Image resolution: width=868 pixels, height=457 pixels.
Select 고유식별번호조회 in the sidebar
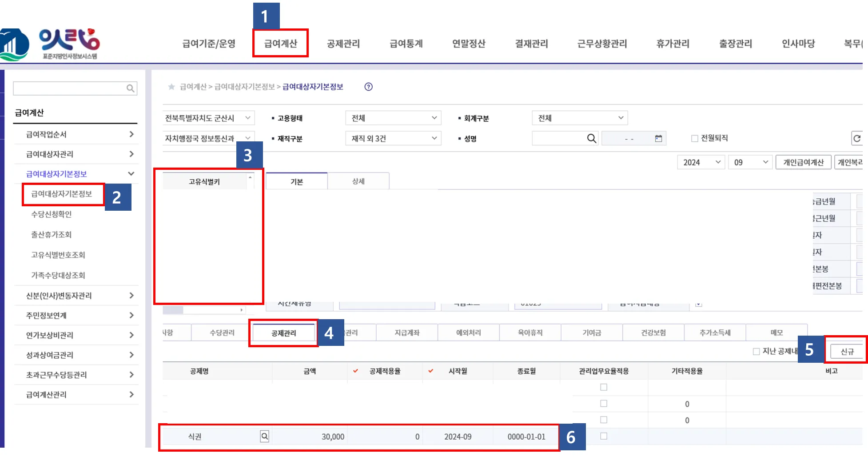pyautogui.click(x=58, y=255)
